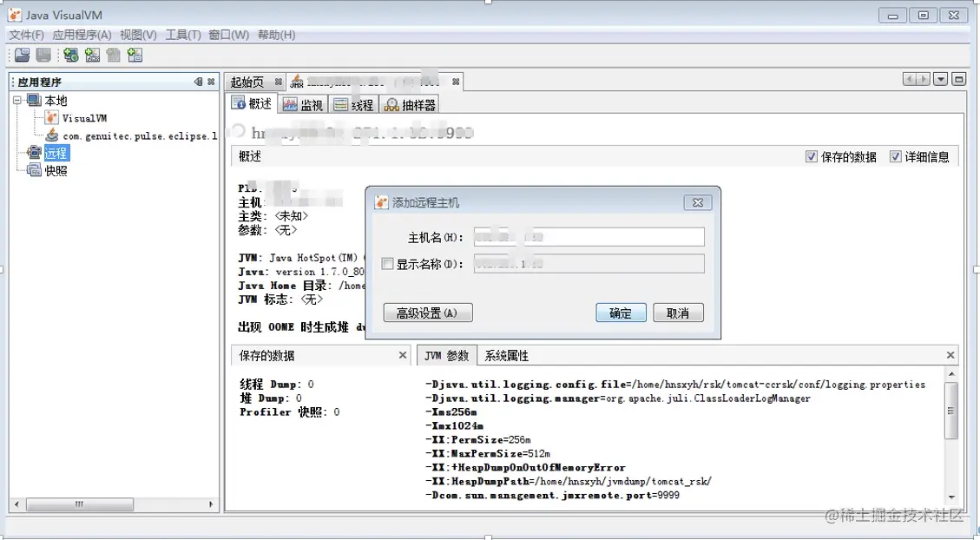Open the 窗口 menu
This screenshot has height=540, width=980.
(x=229, y=35)
